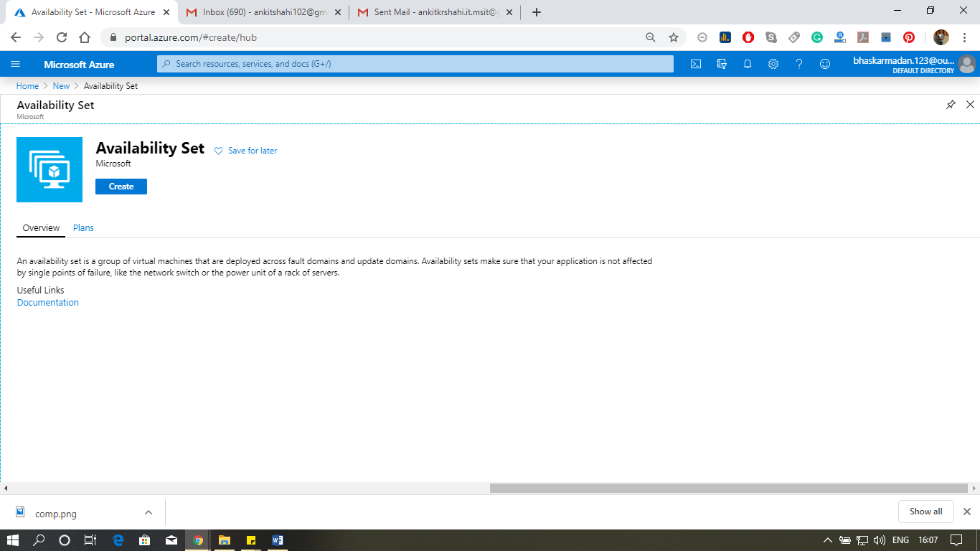Image resolution: width=980 pixels, height=551 pixels.
Task: Click the ENG language indicator
Action: pos(901,540)
